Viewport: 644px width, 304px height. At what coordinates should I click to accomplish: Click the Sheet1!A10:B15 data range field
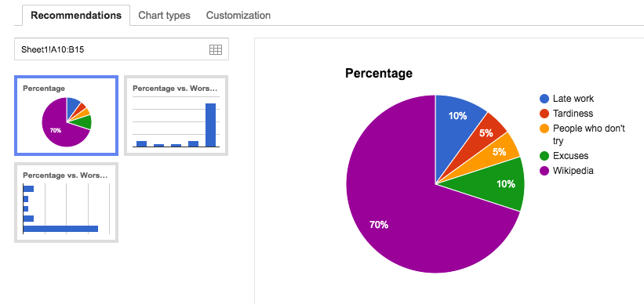[x=122, y=49]
